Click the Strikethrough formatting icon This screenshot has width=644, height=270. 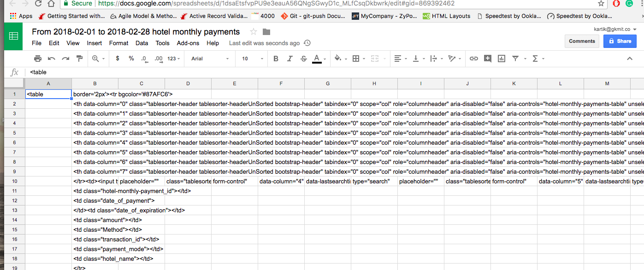click(x=302, y=59)
